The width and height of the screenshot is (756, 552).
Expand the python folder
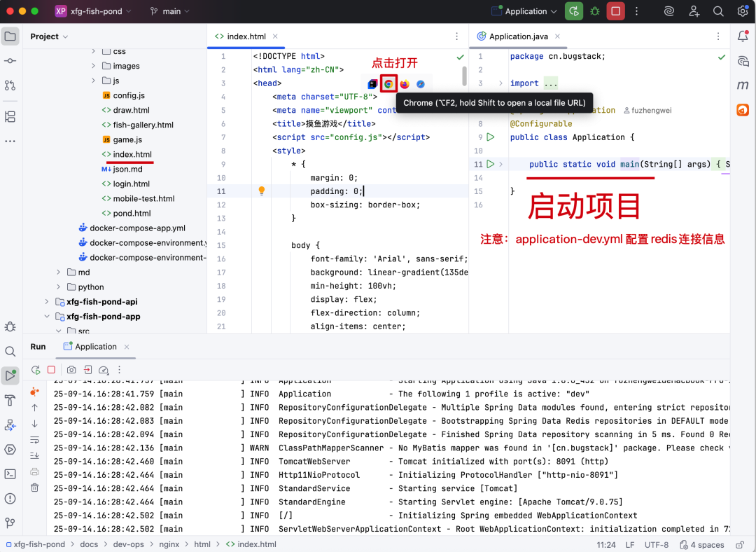58,287
